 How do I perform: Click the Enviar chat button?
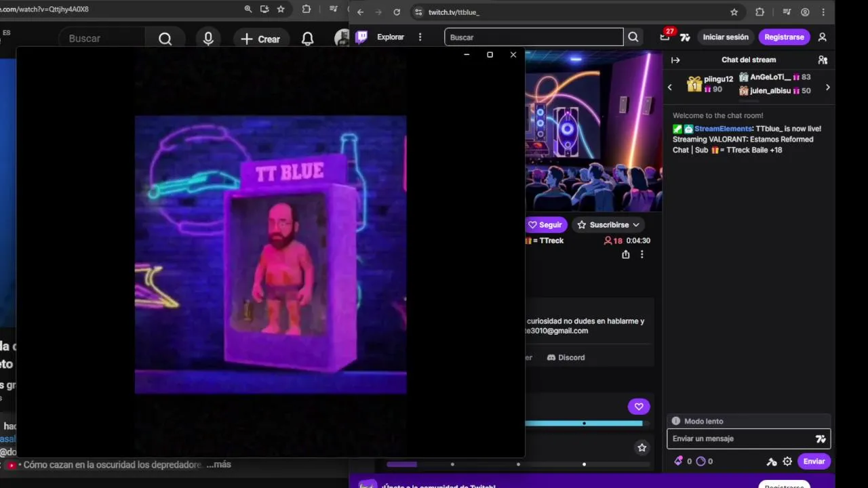(x=814, y=462)
